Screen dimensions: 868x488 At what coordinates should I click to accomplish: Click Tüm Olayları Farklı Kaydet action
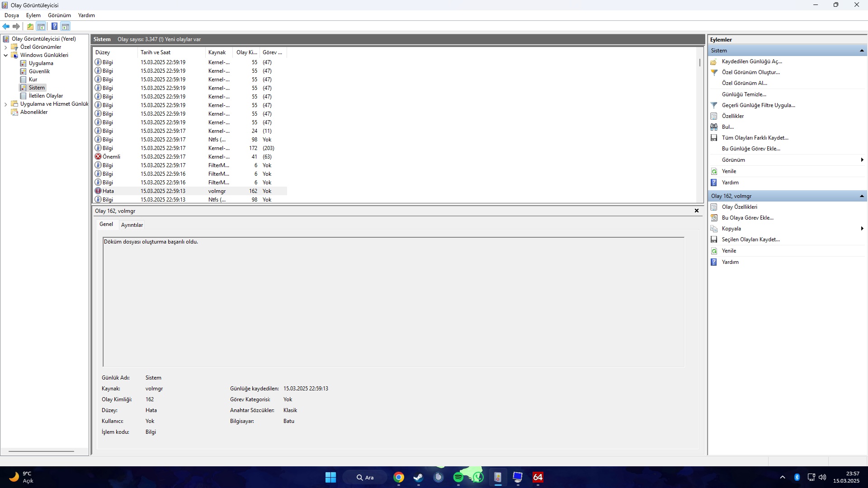tap(755, 138)
